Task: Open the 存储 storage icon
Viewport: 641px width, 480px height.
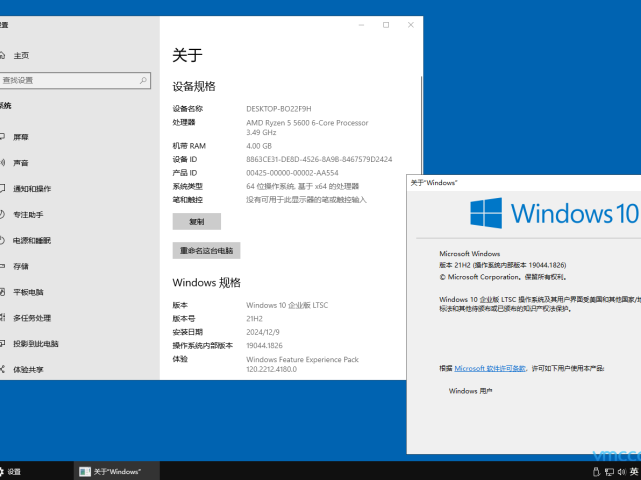Action: click(3, 267)
